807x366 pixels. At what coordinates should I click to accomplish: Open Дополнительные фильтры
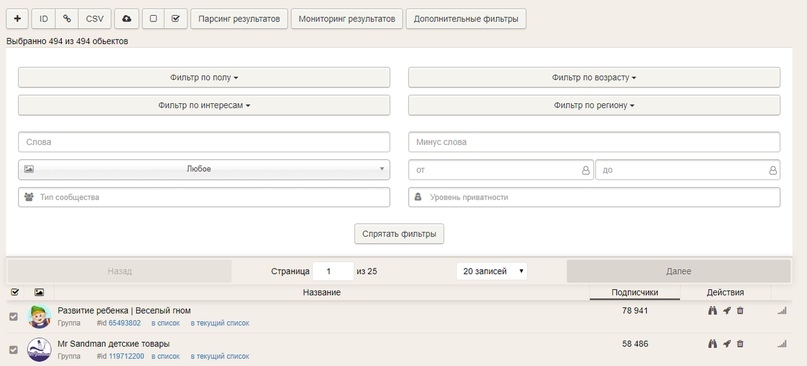click(x=466, y=19)
